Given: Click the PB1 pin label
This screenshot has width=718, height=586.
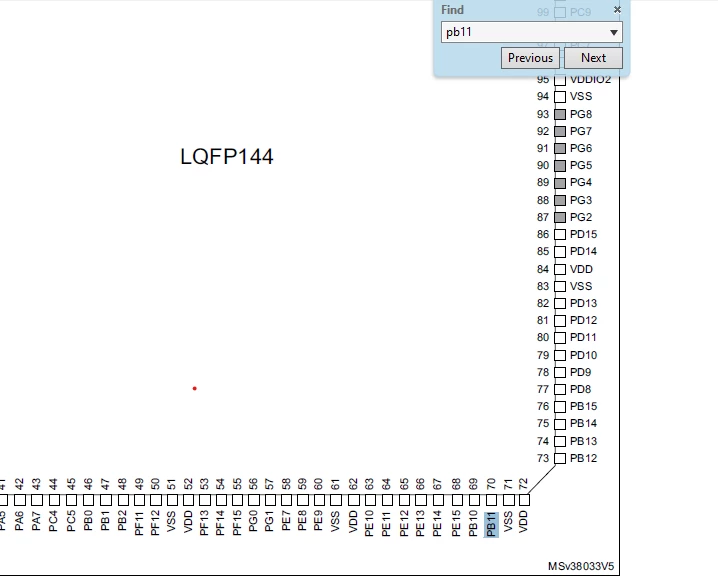Looking at the screenshot, I should pos(105,521).
